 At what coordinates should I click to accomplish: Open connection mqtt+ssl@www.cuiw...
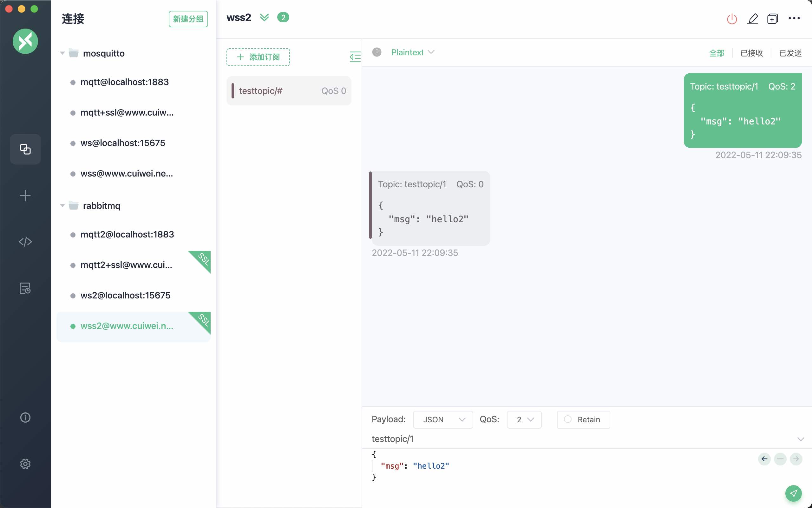click(134, 112)
